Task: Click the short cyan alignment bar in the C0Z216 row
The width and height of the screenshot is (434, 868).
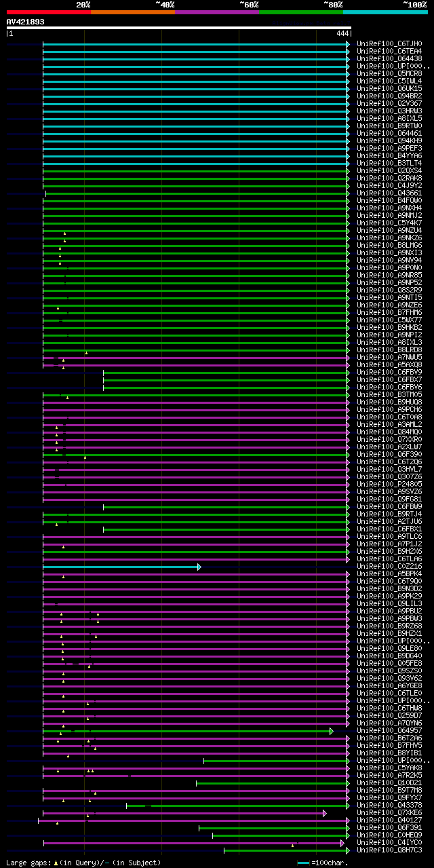Action: (122, 566)
